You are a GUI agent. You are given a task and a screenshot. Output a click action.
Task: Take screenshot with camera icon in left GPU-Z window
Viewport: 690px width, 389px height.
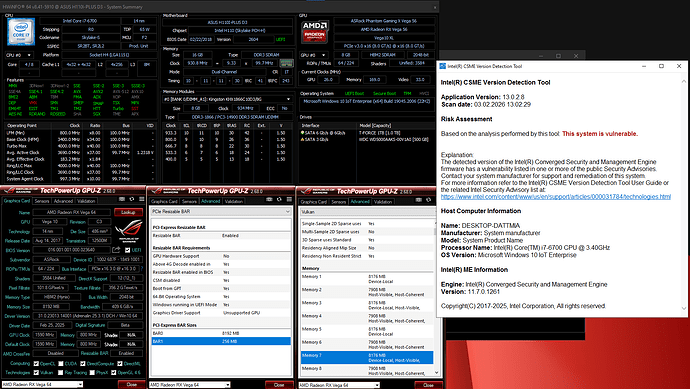(x=122, y=199)
